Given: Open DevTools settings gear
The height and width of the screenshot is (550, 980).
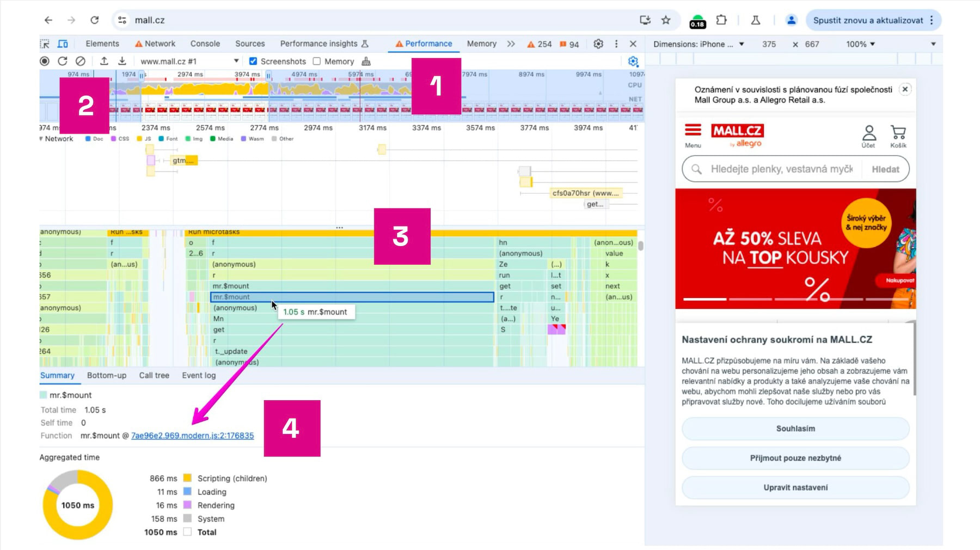Looking at the screenshot, I should 598,44.
